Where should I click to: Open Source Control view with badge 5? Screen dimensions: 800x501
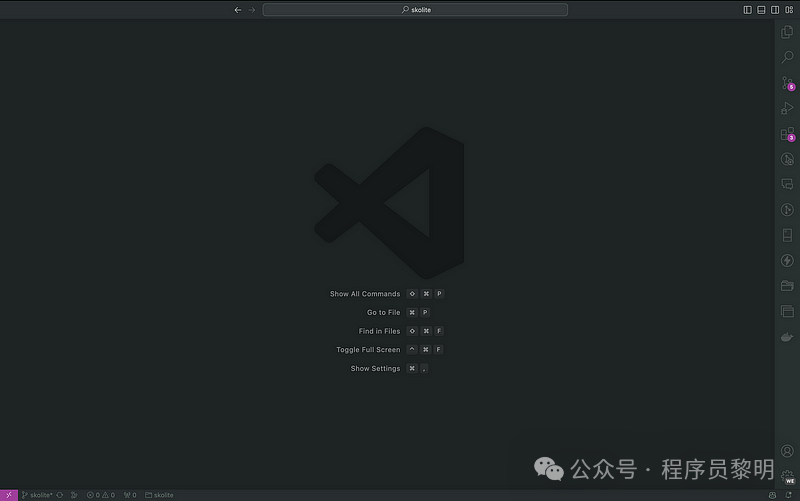[x=788, y=83]
